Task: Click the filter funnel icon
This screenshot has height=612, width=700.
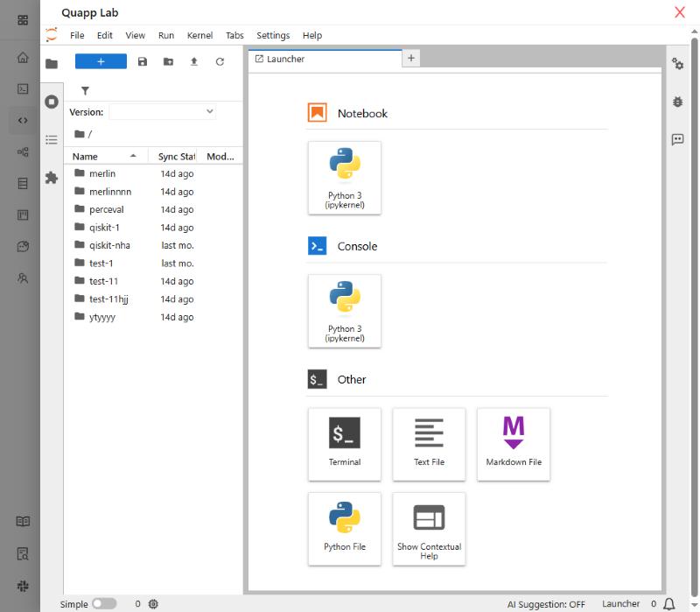Action: point(85,91)
